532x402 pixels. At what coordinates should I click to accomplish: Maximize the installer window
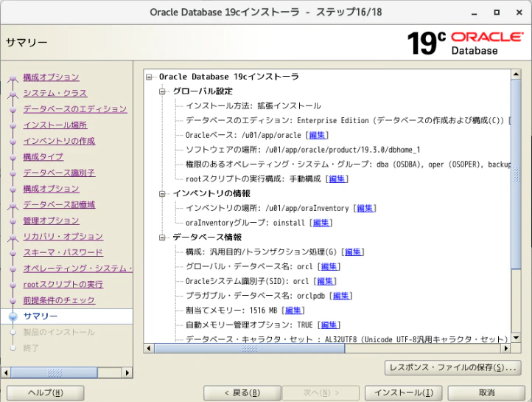click(x=497, y=13)
